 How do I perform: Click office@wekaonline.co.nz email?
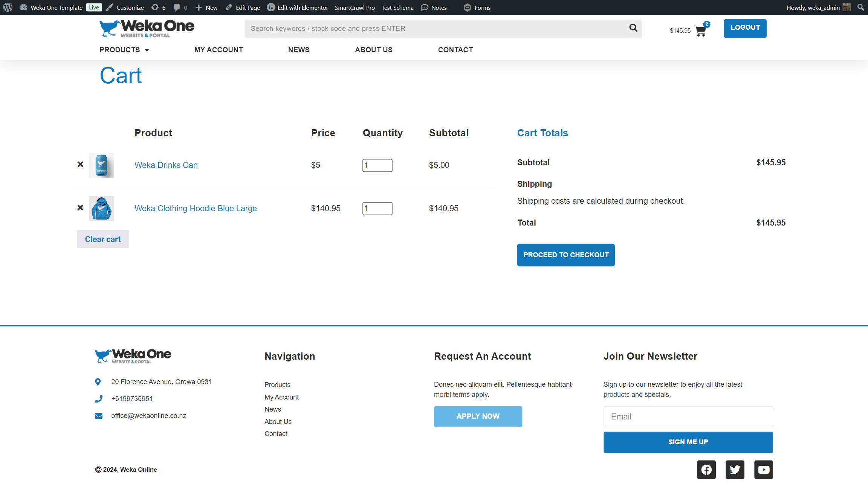(x=148, y=416)
